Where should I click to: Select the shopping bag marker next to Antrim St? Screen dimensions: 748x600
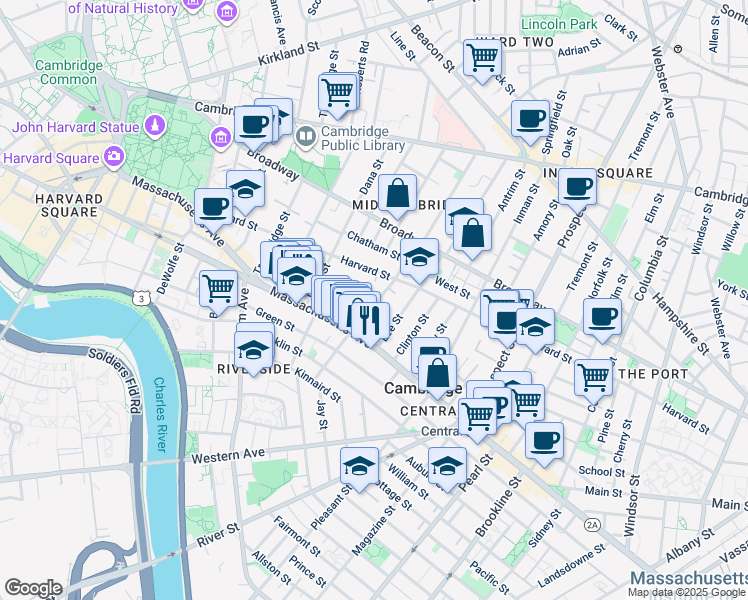point(472,236)
